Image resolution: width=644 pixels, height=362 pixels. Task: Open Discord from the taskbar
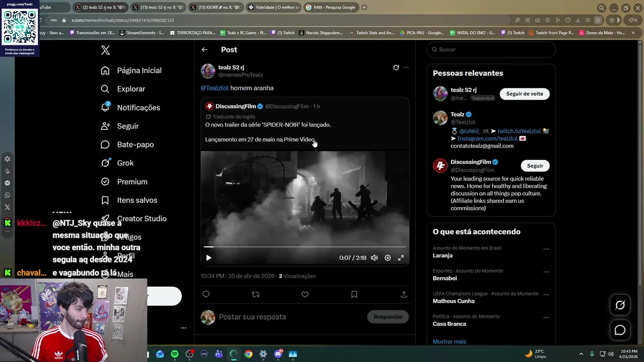pyautogui.click(x=278, y=354)
